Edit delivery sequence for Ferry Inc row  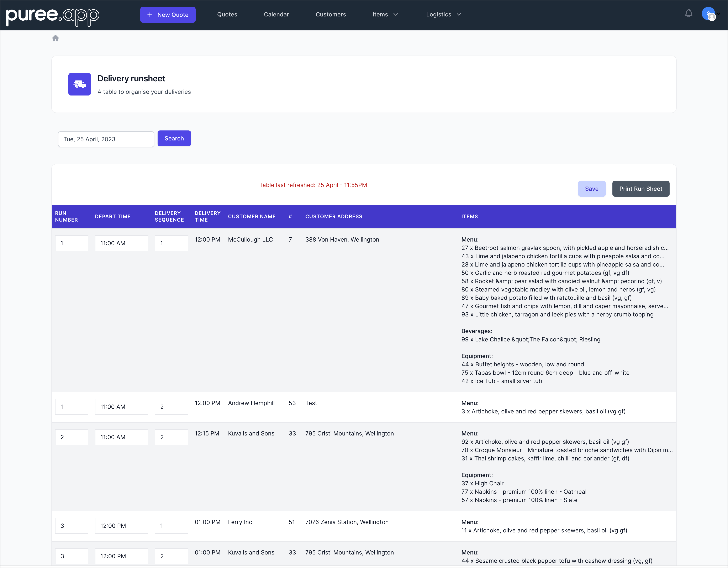click(171, 526)
